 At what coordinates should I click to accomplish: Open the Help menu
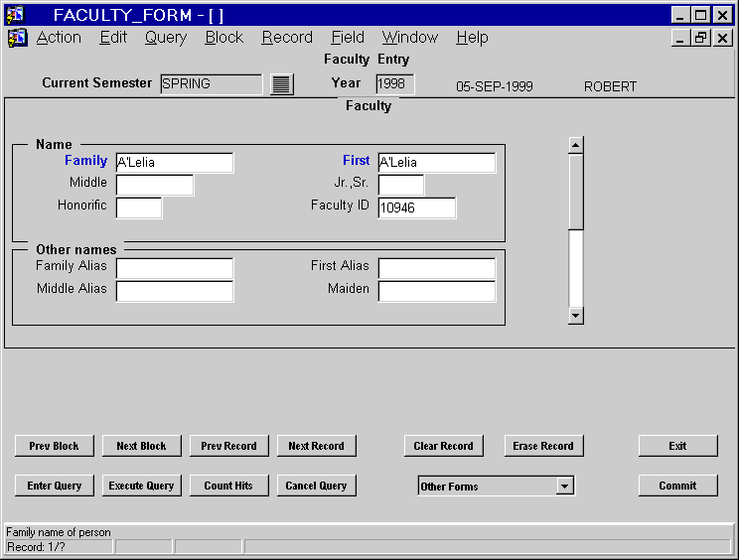[472, 37]
